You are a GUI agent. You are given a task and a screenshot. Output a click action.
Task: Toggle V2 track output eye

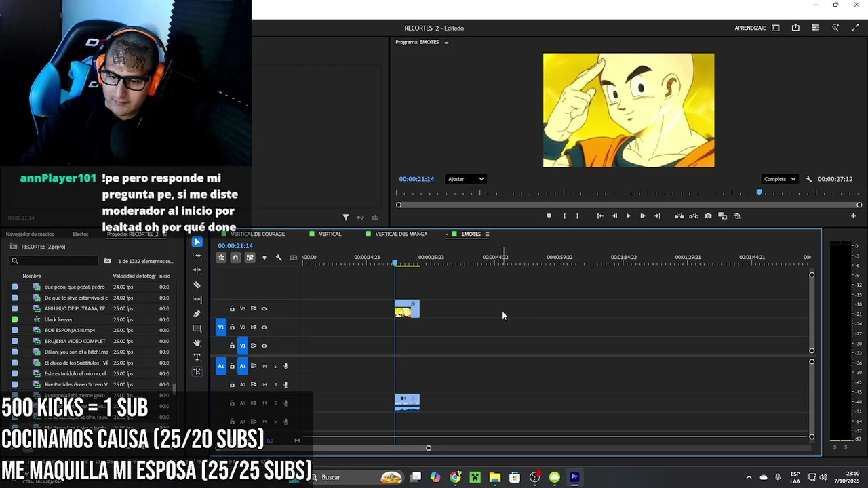(264, 327)
